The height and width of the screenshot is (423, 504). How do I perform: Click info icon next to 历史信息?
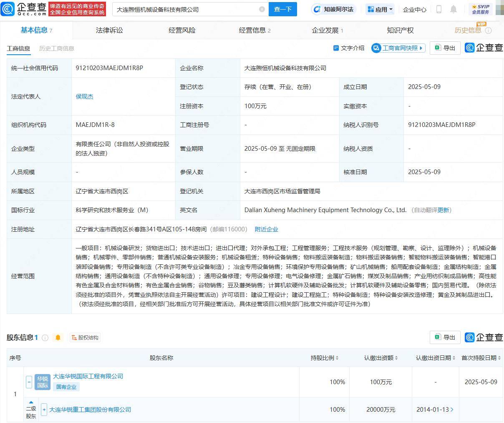pyautogui.click(x=489, y=30)
